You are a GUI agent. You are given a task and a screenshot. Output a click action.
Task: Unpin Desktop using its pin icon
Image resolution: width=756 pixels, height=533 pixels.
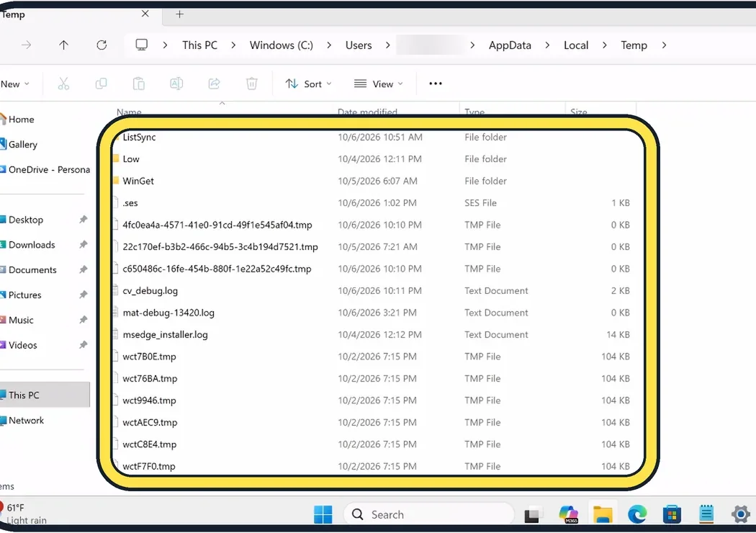tap(84, 220)
